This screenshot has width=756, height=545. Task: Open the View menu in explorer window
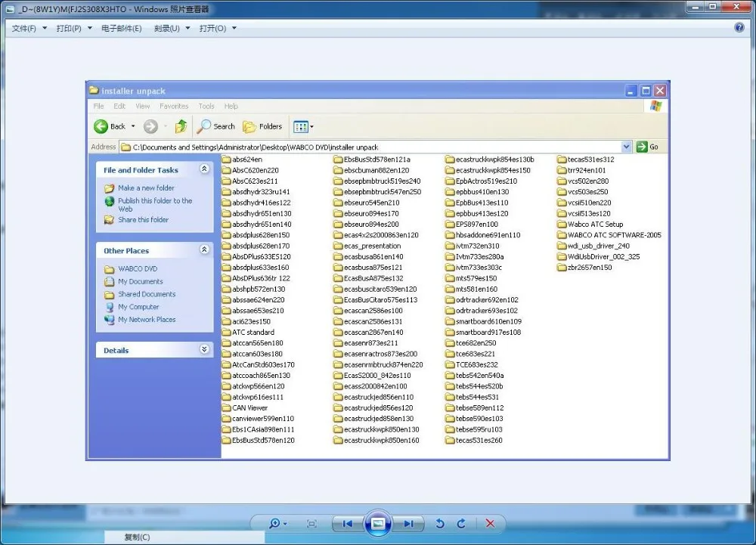[x=143, y=106]
